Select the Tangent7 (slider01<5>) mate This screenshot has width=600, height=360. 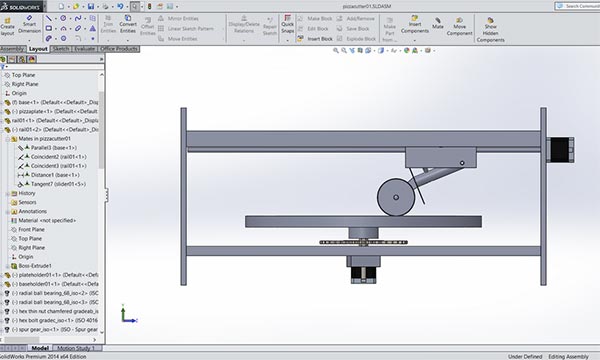tap(52, 184)
